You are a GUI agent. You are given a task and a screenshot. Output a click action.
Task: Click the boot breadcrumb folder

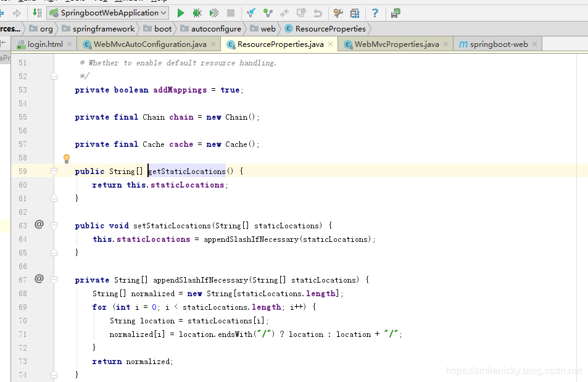[x=158, y=29]
